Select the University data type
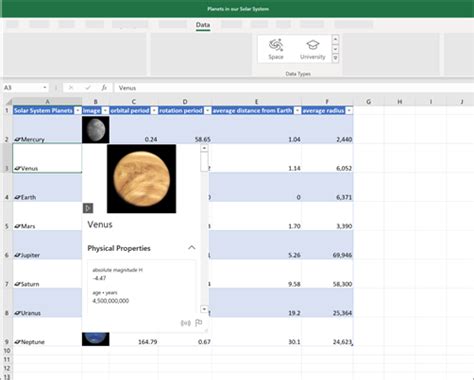Image resolution: width=474 pixels, height=380 pixels. pos(312,49)
